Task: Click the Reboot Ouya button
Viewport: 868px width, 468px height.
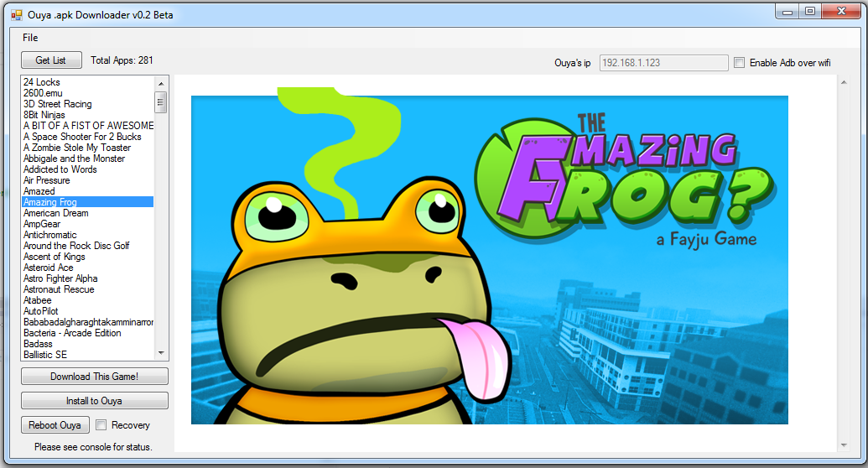Action: [55, 424]
